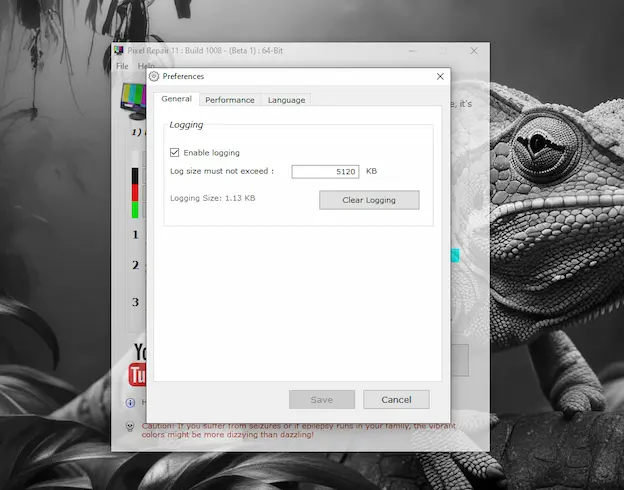Select the General tab
Image resolution: width=624 pixels, height=490 pixels.
(x=176, y=99)
